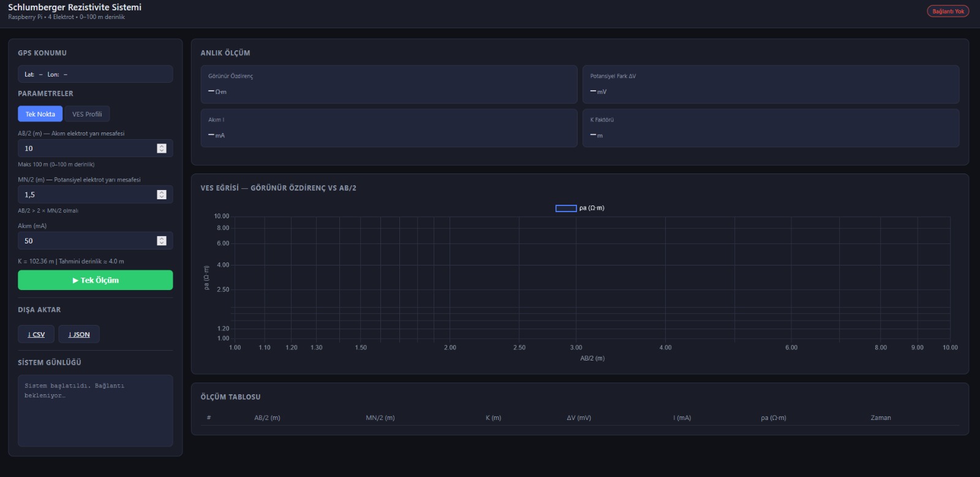Start measurement with Tek Ölçüm button
Image resolution: width=980 pixels, height=477 pixels.
tap(96, 280)
